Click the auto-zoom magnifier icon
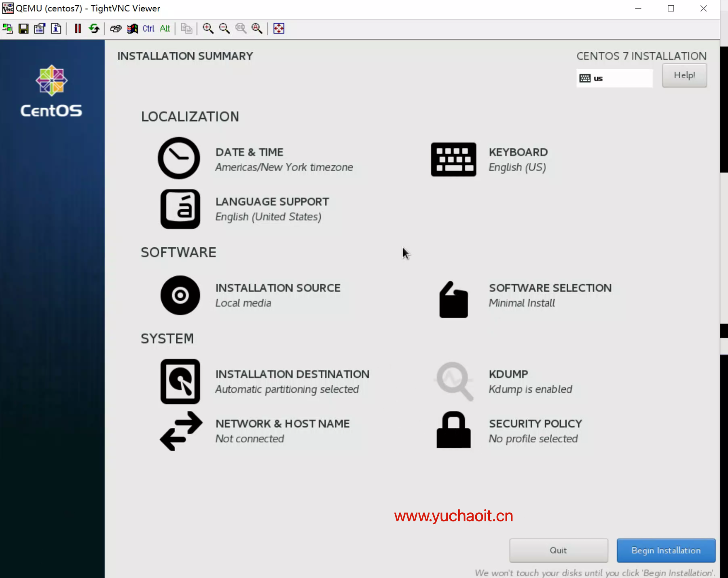The height and width of the screenshot is (578, 728). 257,28
